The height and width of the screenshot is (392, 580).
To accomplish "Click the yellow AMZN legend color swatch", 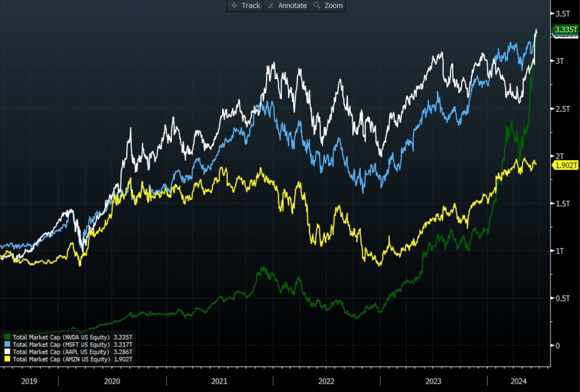I will [x=7, y=359].
